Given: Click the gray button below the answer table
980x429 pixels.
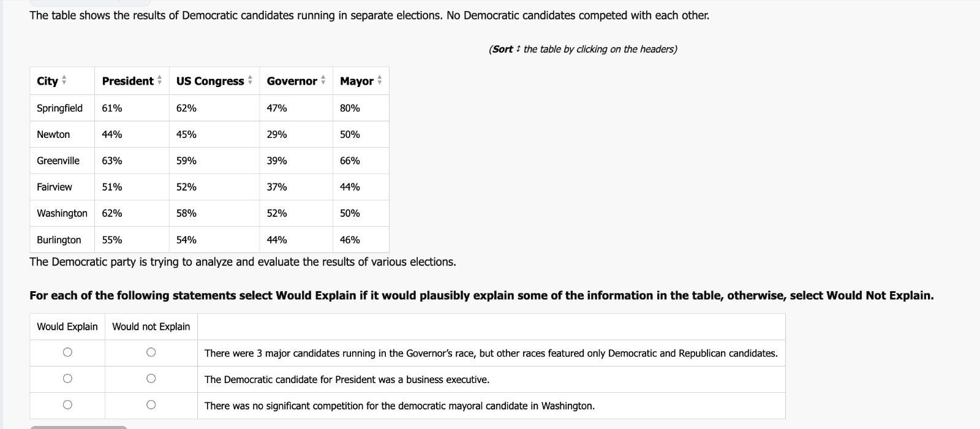Looking at the screenshot, I should [78, 427].
